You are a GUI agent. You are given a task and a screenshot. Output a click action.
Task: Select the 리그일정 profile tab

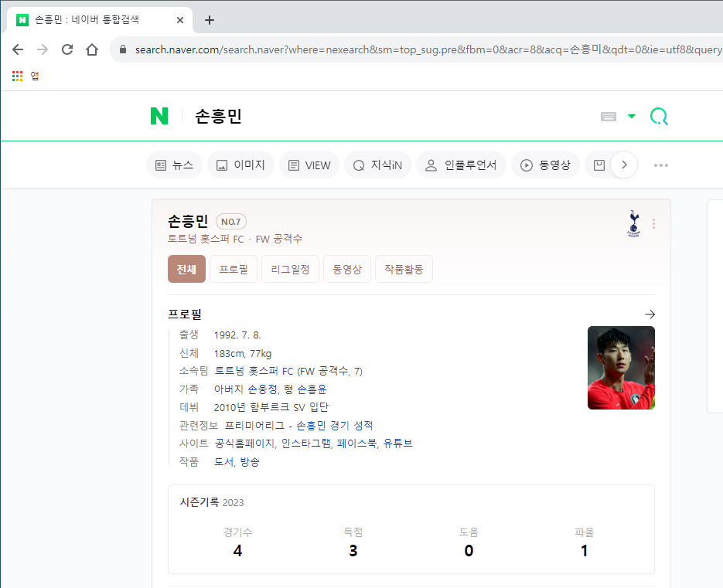point(290,269)
